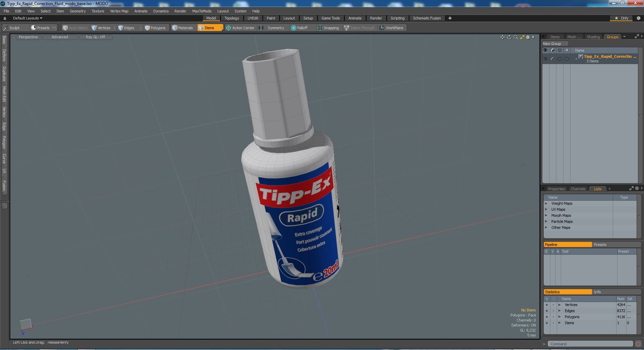Click the record circle icon beside Command field
644x350 pixels.
tap(638, 344)
